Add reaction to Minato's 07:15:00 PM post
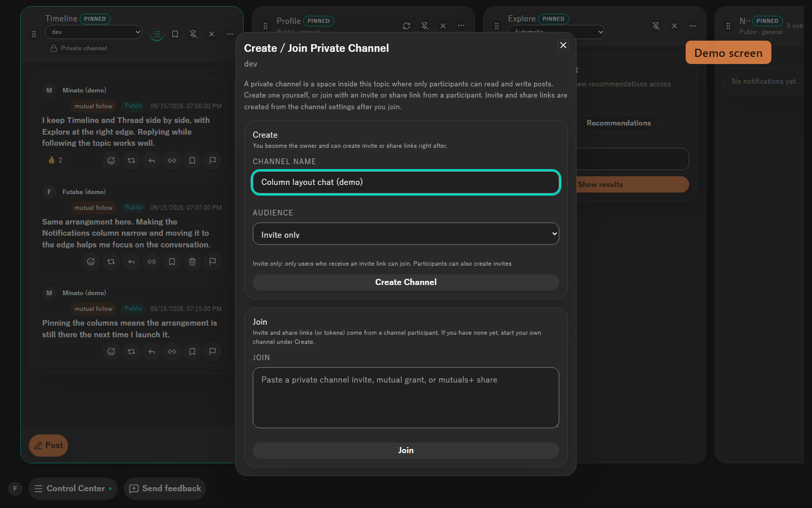This screenshot has width=812, height=508. [111, 352]
